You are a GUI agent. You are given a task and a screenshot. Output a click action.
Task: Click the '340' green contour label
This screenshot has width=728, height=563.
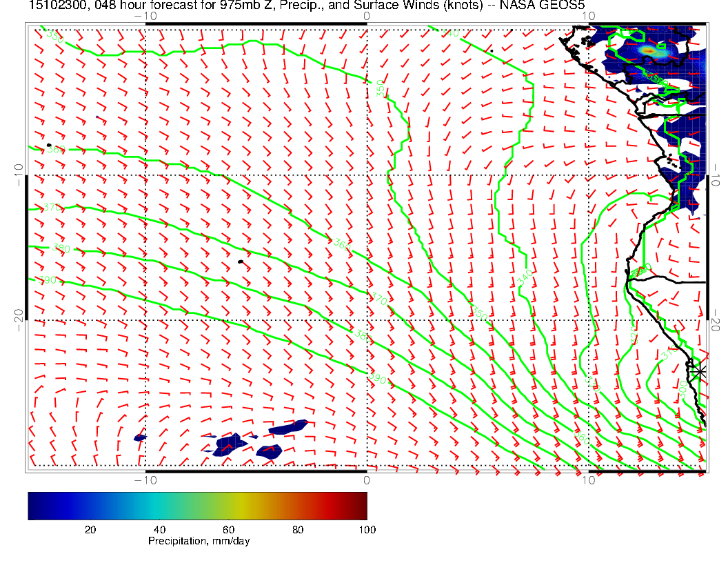tap(525, 279)
